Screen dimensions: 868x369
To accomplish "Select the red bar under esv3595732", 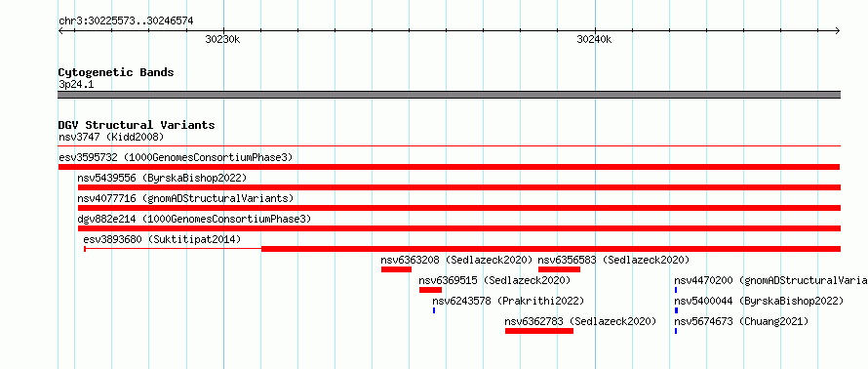I will (449, 167).
